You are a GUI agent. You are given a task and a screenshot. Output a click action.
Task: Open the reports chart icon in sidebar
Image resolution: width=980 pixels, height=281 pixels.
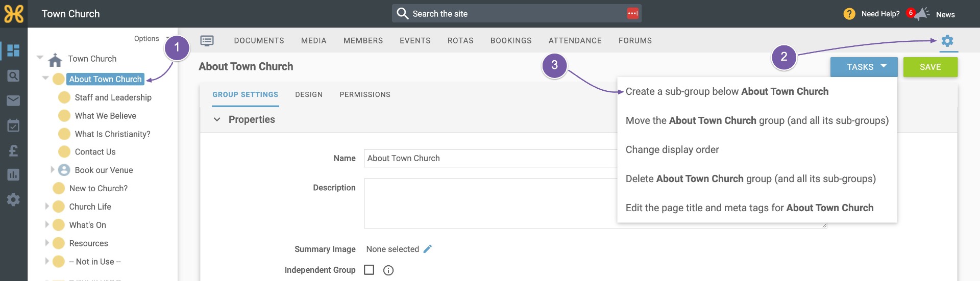pyautogui.click(x=14, y=175)
